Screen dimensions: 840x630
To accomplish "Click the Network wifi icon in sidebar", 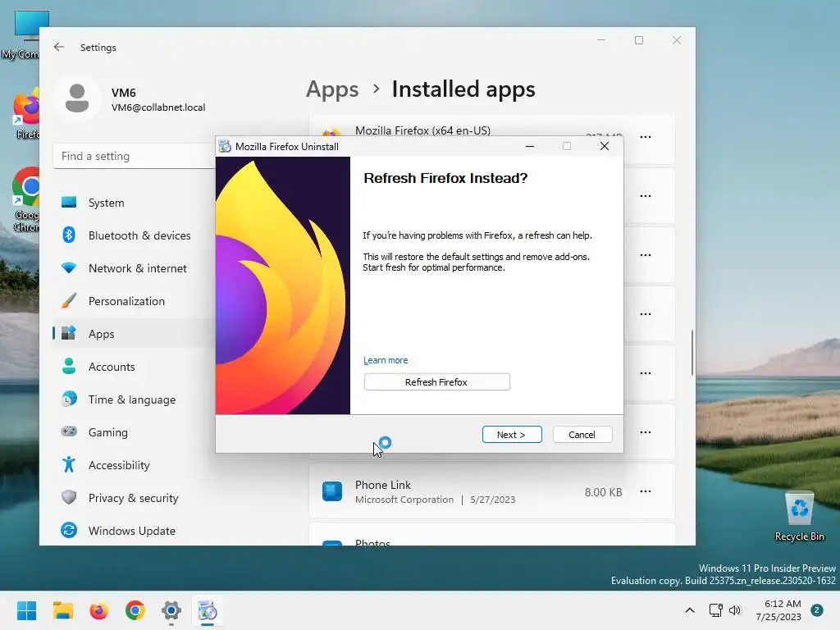I will (x=69, y=267).
